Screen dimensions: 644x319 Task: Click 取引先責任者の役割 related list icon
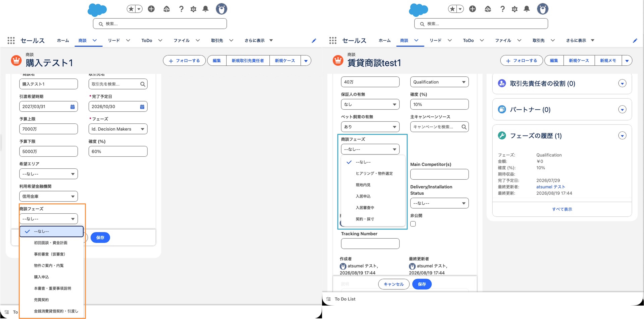(x=502, y=83)
